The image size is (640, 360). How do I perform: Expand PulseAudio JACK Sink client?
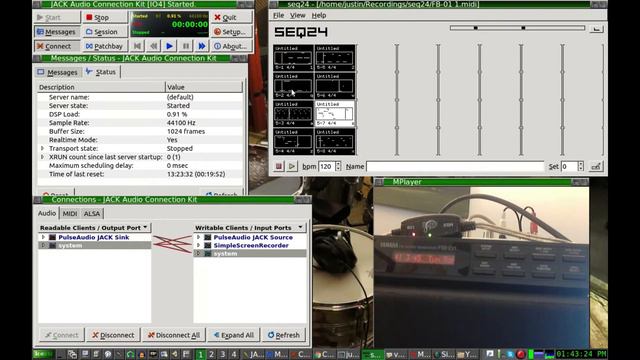click(x=43, y=237)
